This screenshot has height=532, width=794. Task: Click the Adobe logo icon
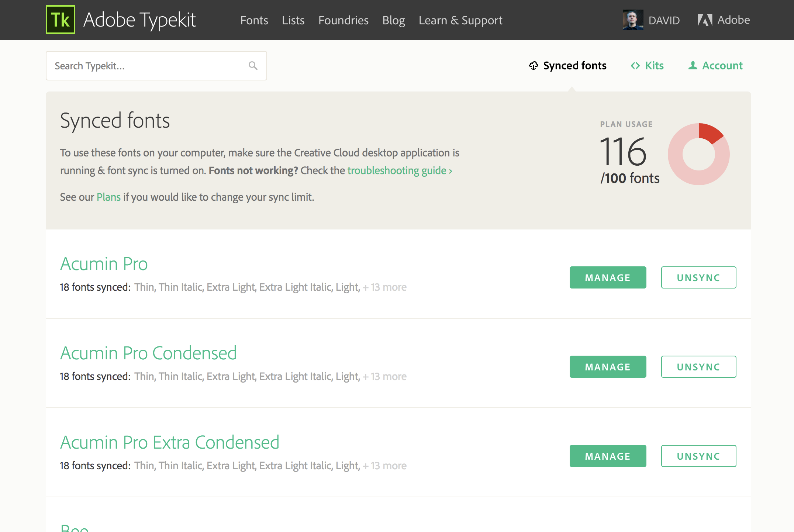click(705, 20)
